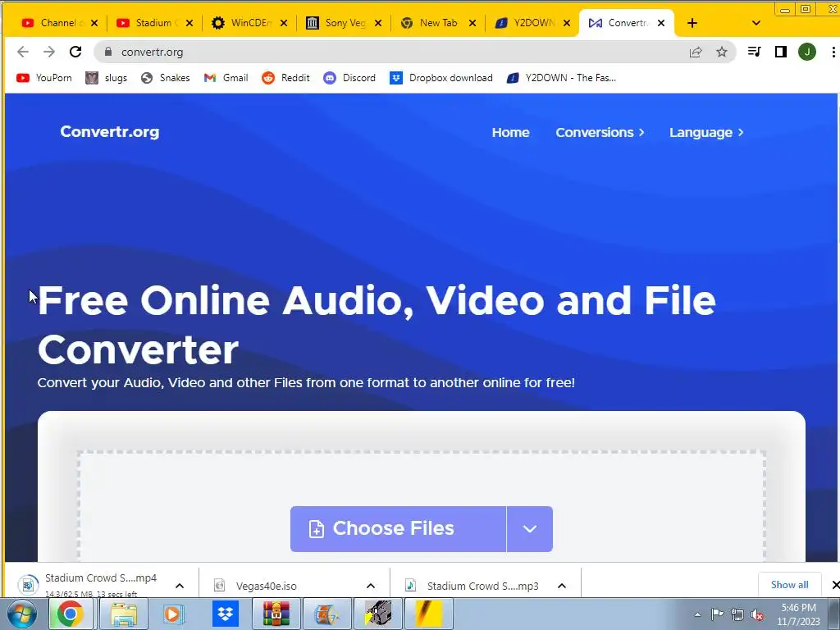Image resolution: width=840 pixels, height=630 pixels.
Task: Open the Windows Start button
Action: point(22,614)
